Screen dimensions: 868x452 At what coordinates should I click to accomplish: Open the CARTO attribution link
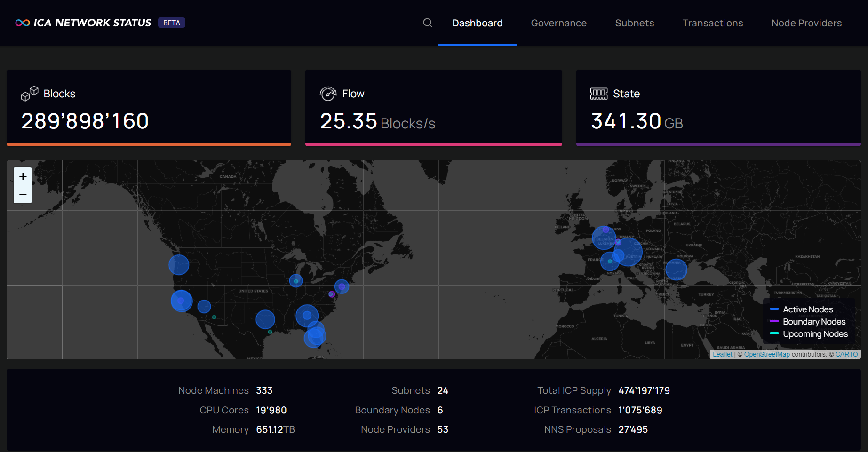847,354
